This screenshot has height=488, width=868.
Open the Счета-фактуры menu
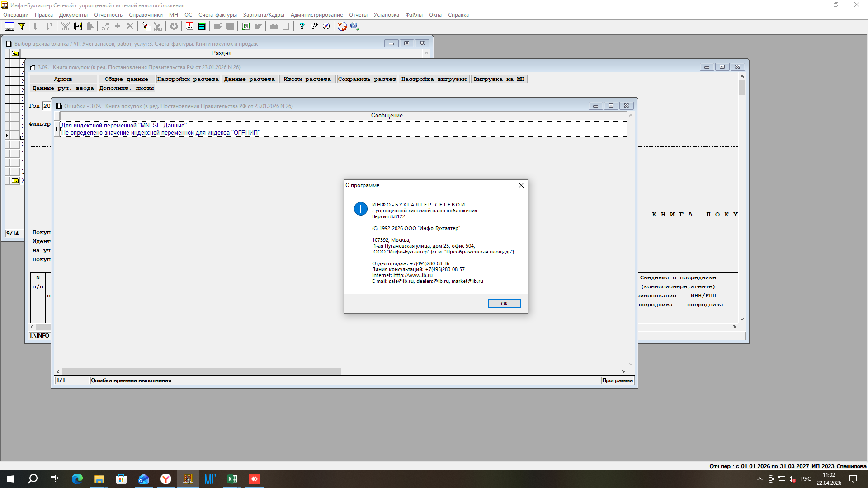pyautogui.click(x=217, y=15)
